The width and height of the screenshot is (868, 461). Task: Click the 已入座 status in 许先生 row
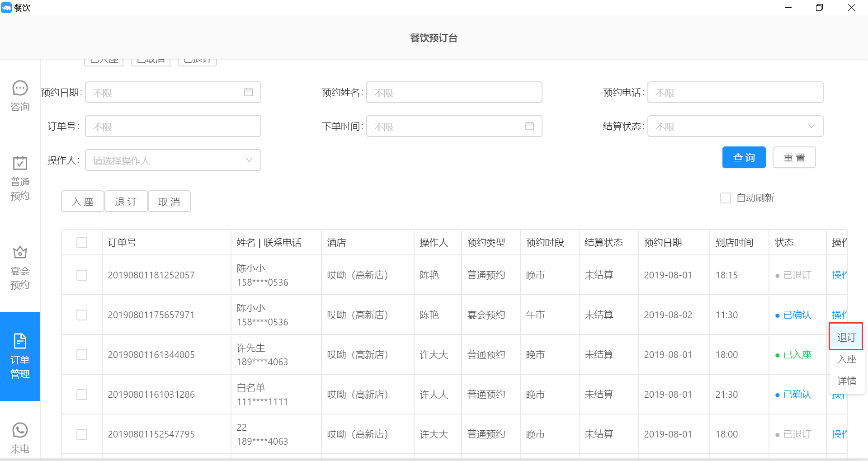pos(793,355)
